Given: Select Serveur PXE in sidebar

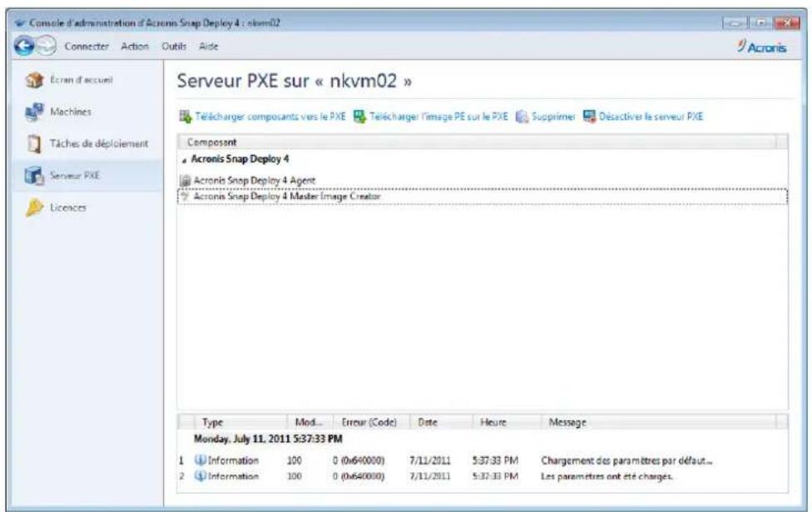Looking at the screenshot, I should [x=75, y=175].
